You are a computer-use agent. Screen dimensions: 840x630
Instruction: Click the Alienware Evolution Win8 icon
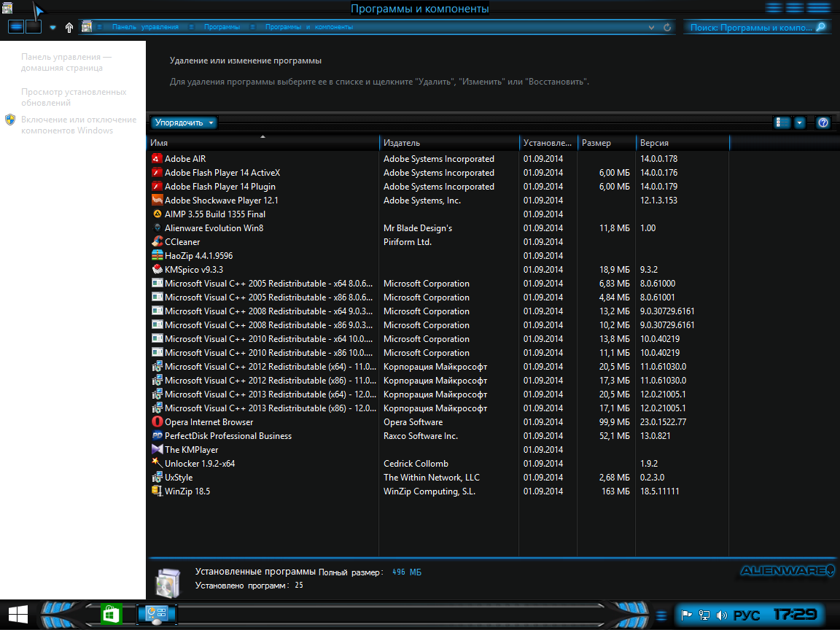point(157,227)
